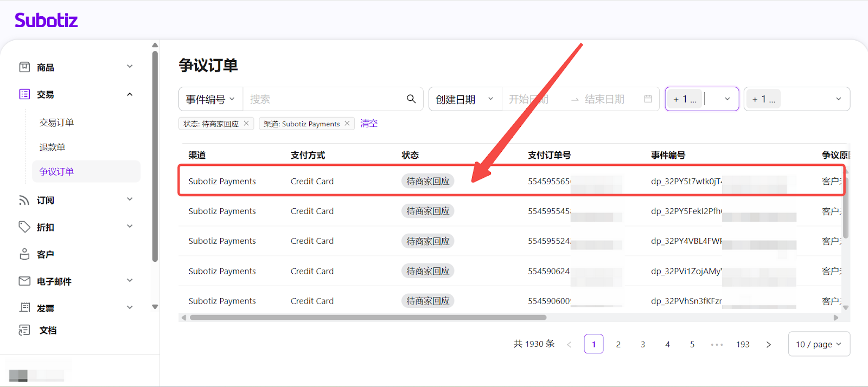Click the 折扣 tag icon in sidebar

(24, 227)
